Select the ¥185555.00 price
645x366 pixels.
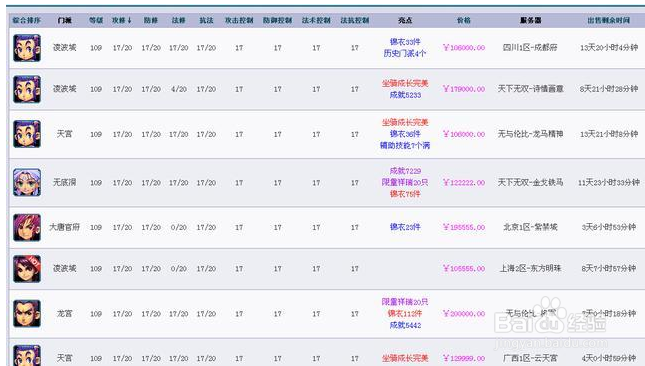tap(464, 227)
